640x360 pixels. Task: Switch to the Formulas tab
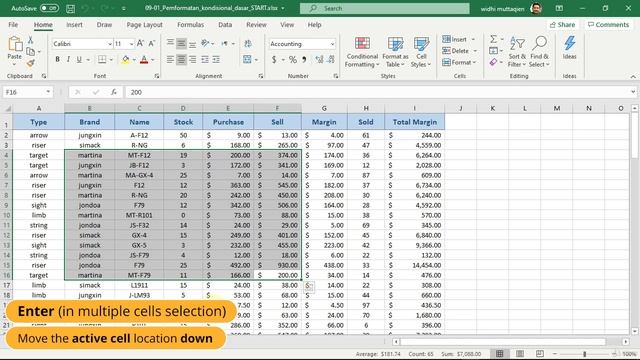click(190, 24)
